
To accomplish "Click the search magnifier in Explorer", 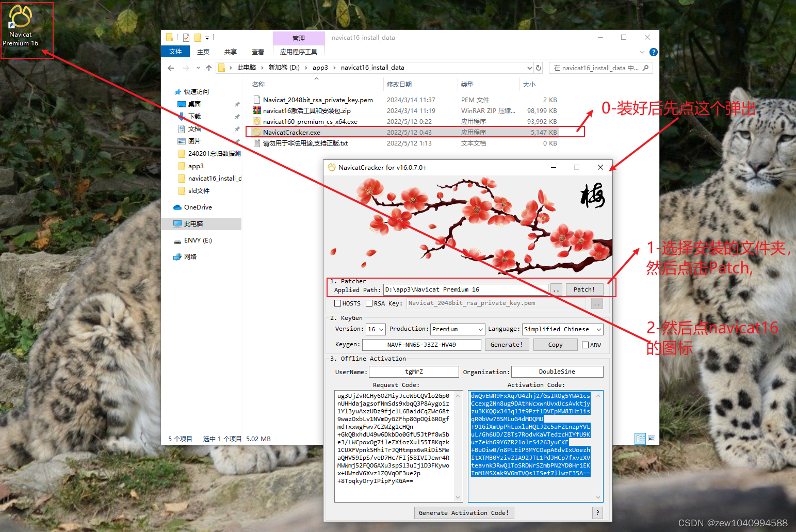I will tap(645, 68).
